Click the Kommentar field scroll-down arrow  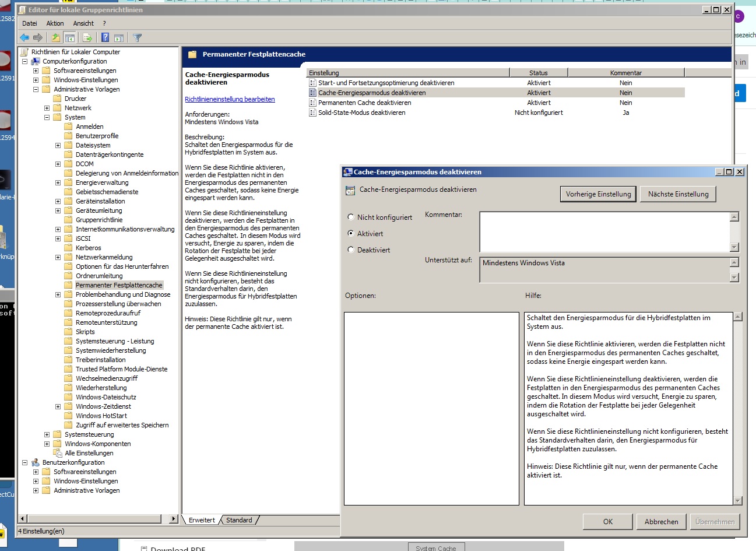click(734, 247)
